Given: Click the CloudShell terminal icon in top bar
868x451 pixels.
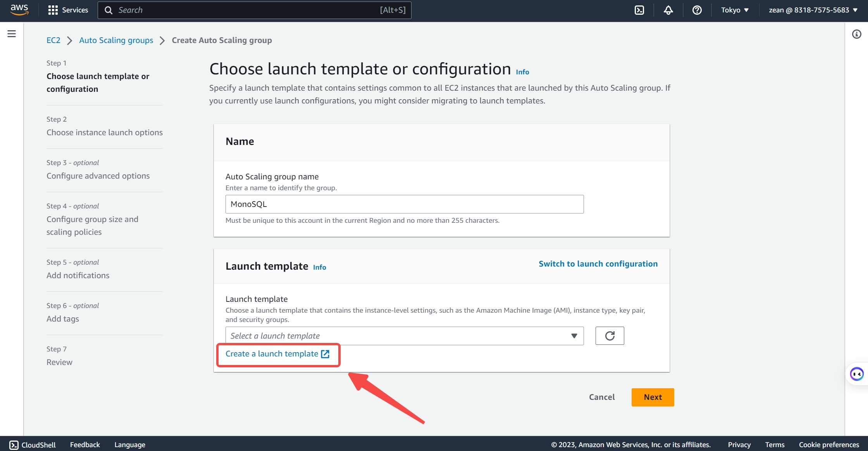Looking at the screenshot, I should pos(639,10).
